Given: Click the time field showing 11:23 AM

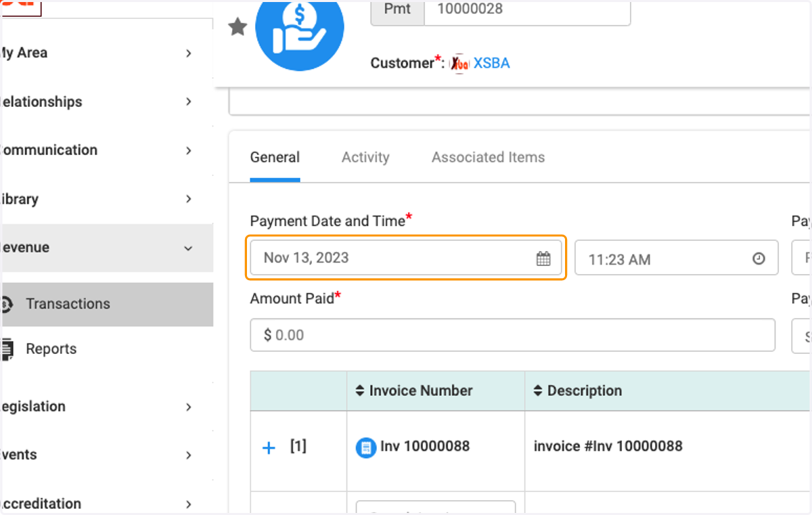Looking at the screenshot, I should coord(677,259).
